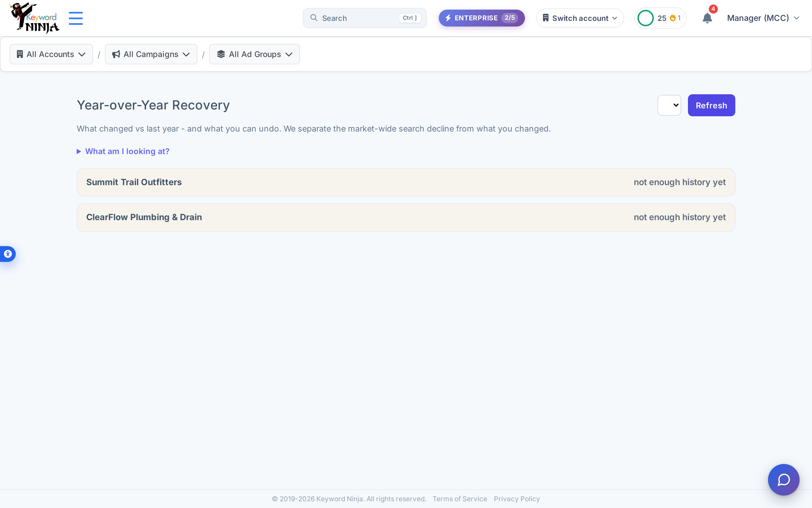Open the All Campaigns selector
The image size is (812, 508).
(151, 54)
